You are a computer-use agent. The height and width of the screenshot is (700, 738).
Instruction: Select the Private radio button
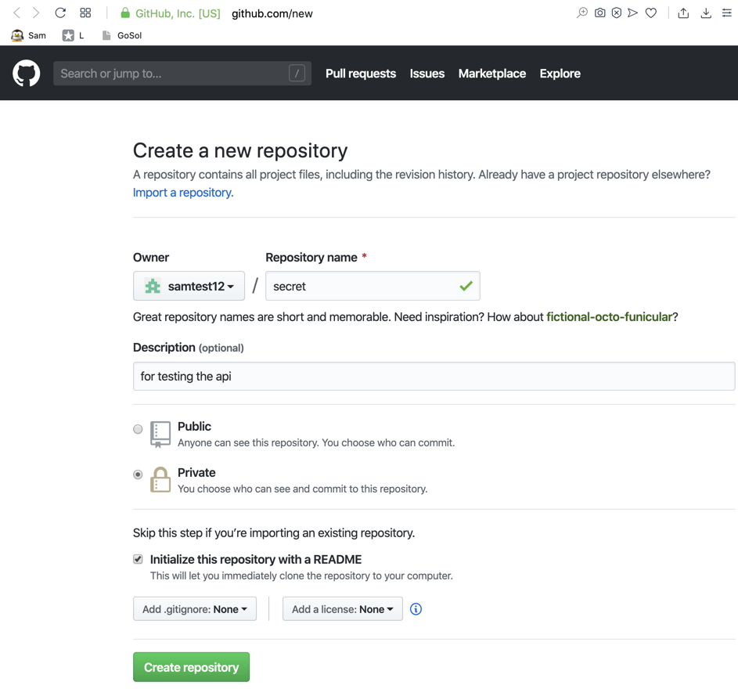138,474
